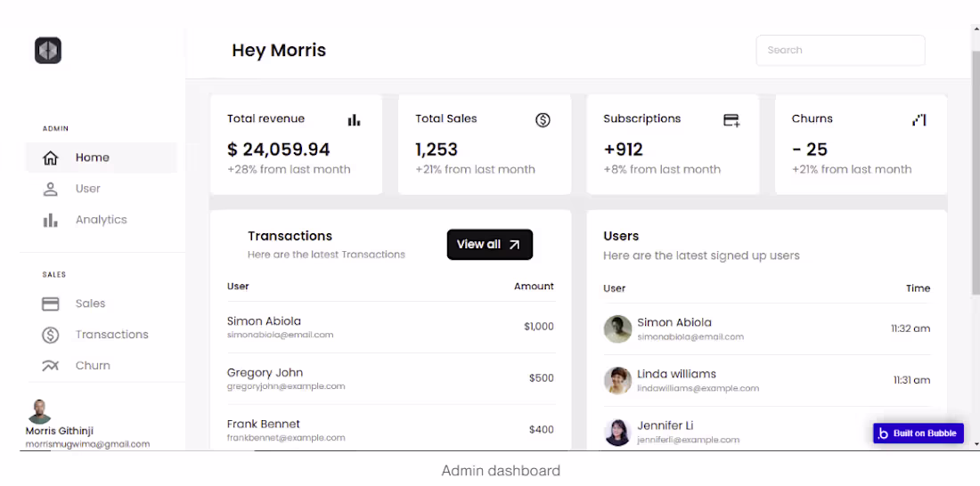Click the Analytics bar chart sidebar icon
Screen dimensions: 980x486
(51, 220)
